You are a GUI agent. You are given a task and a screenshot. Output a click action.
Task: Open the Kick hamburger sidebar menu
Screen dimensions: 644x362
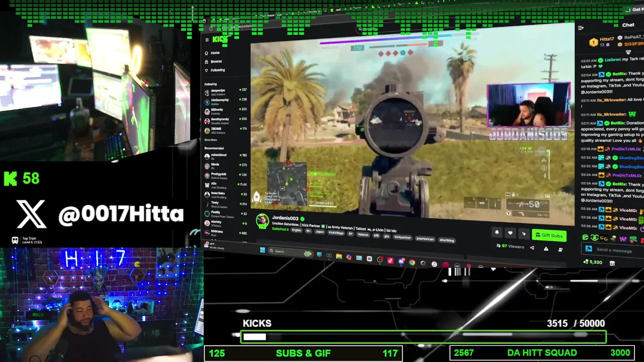click(x=207, y=40)
